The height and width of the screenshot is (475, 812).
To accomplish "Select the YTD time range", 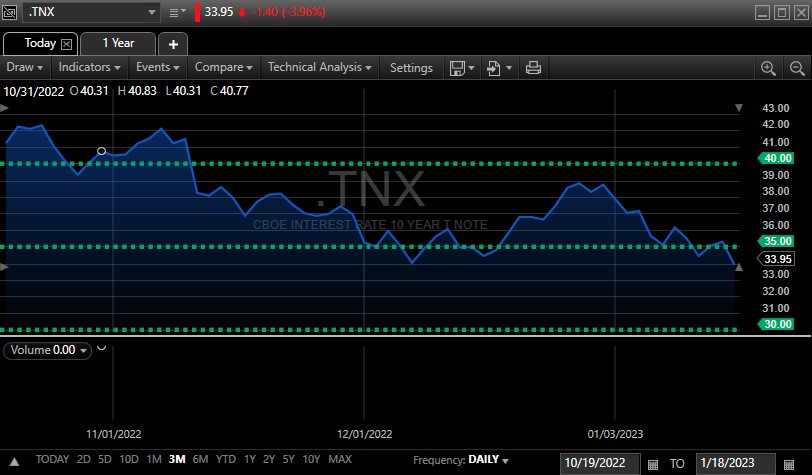I will pyautogui.click(x=226, y=460).
